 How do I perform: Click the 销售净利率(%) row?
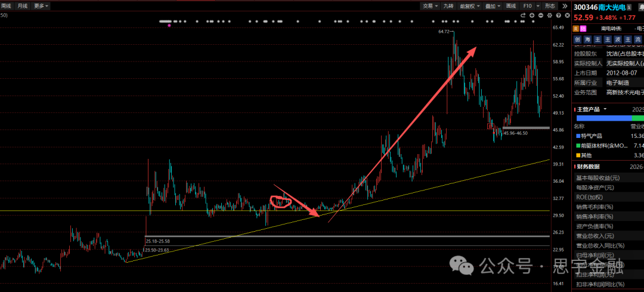point(609,216)
